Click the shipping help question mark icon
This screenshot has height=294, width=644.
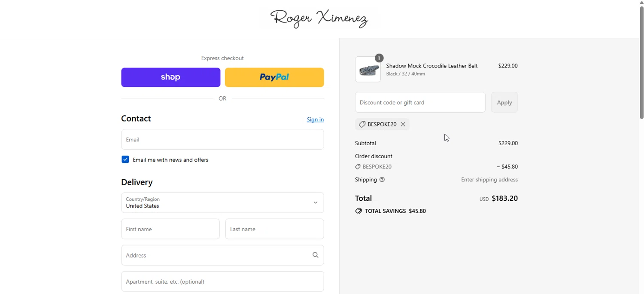382,180
